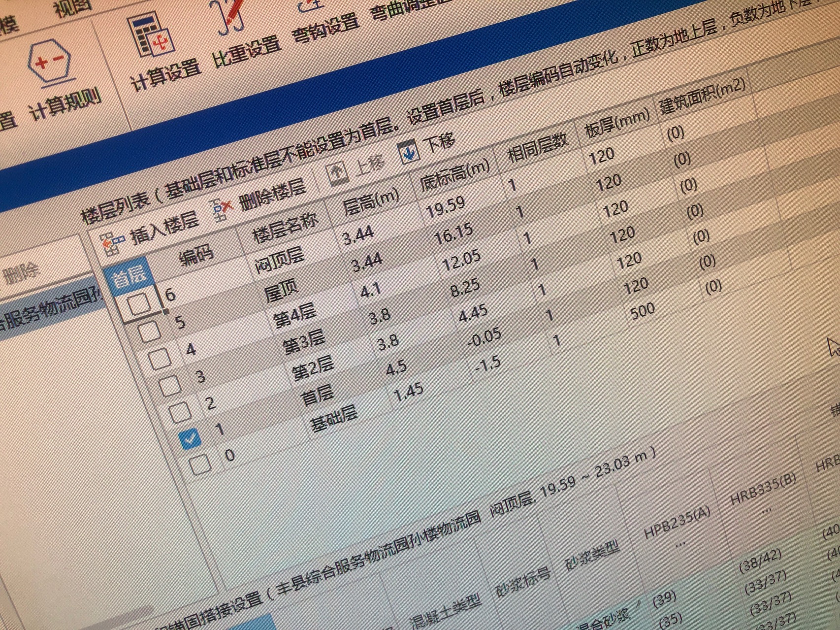Click the (39) anchorage value cell
This screenshot has width=840, height=630.
click(x=664, y=598)
